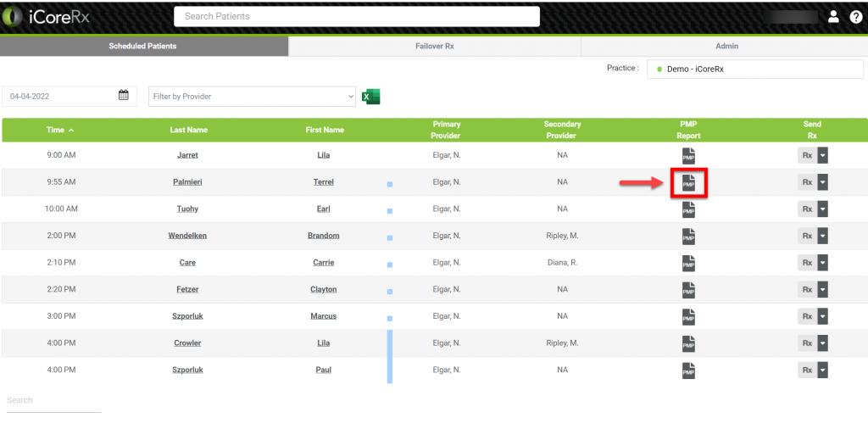Open PMP report for Szporluk Paul
This screenshot has height=429, width=868.
[688, 370]
